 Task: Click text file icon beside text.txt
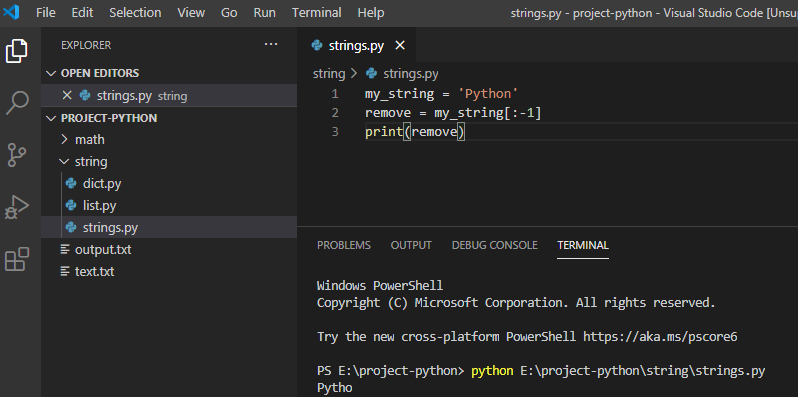(x=65, y=271)
